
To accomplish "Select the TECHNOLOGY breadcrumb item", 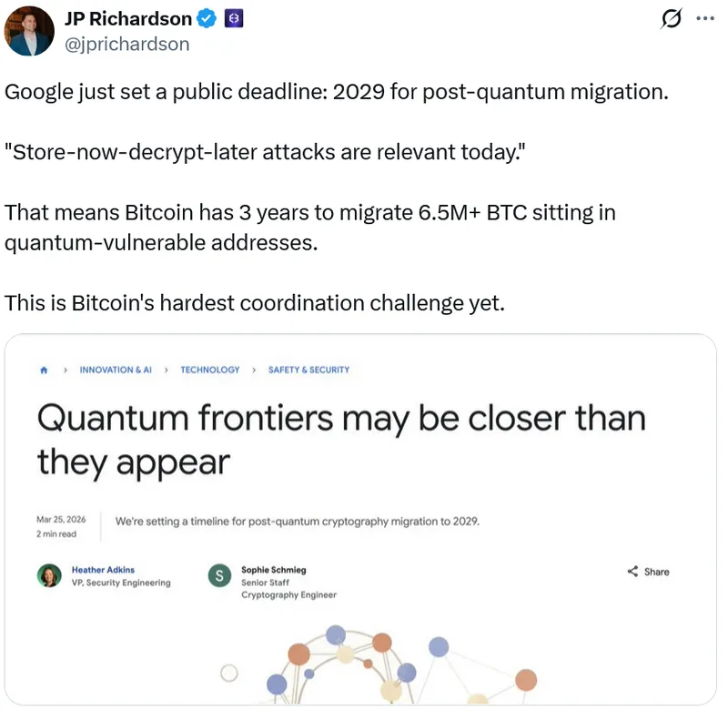I will click(x=210, y=370).
